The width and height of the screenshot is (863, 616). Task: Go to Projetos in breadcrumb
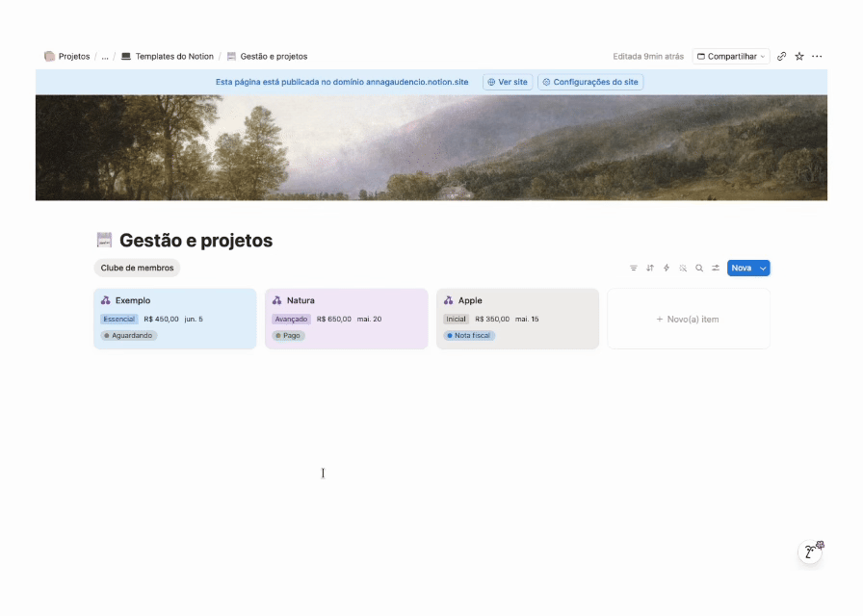click(74, 56)
